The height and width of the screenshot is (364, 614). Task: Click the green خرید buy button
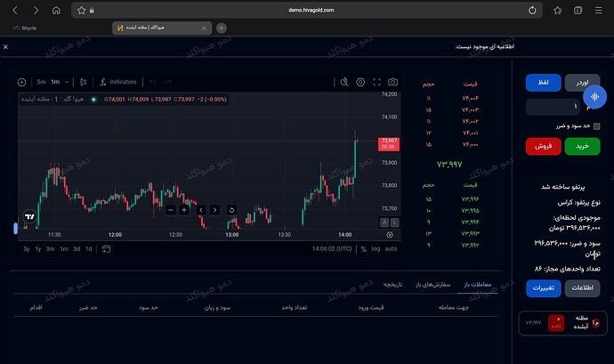pyautogui.click(x=582, y=146)
